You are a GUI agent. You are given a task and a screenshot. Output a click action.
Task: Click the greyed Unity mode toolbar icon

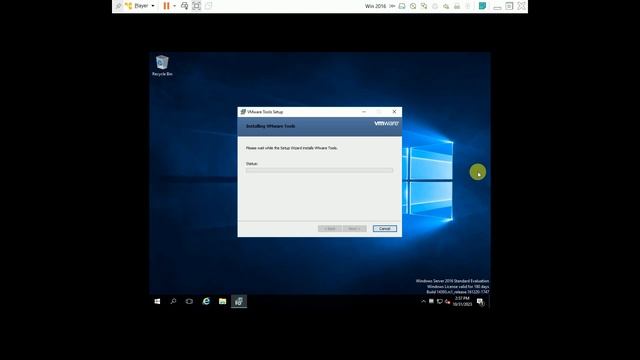[208, 6]
